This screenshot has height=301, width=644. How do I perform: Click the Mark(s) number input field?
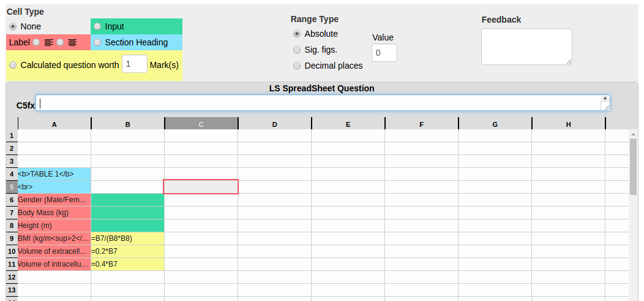point(135,64)
